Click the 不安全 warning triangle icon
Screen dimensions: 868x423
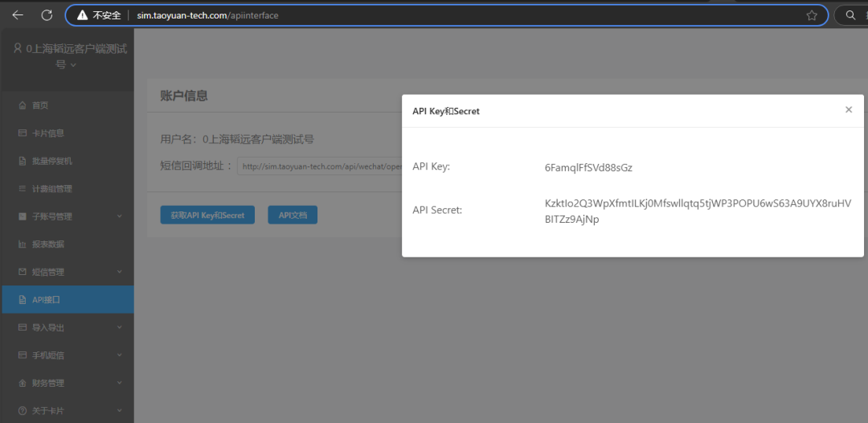click(82, 15)
